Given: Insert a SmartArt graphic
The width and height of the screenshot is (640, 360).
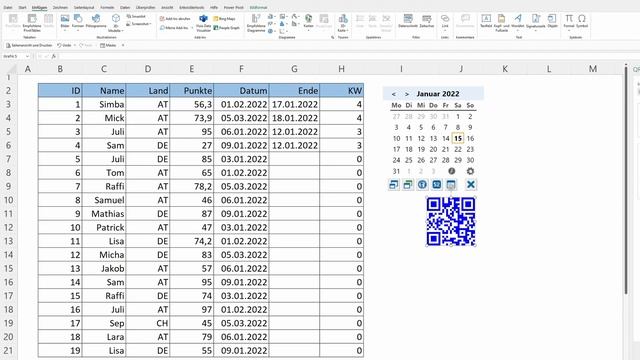Looking at the screenshot, I should 136,17.
